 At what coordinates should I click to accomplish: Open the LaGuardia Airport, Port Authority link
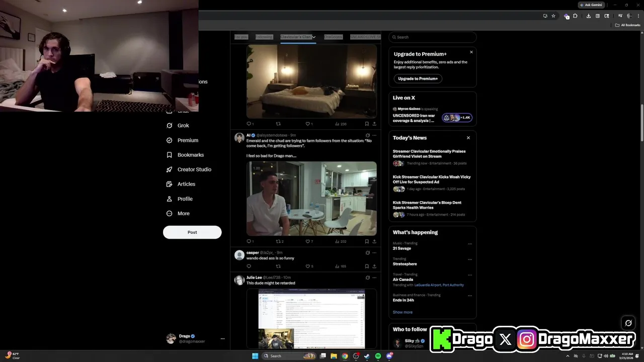coord(439,285)
